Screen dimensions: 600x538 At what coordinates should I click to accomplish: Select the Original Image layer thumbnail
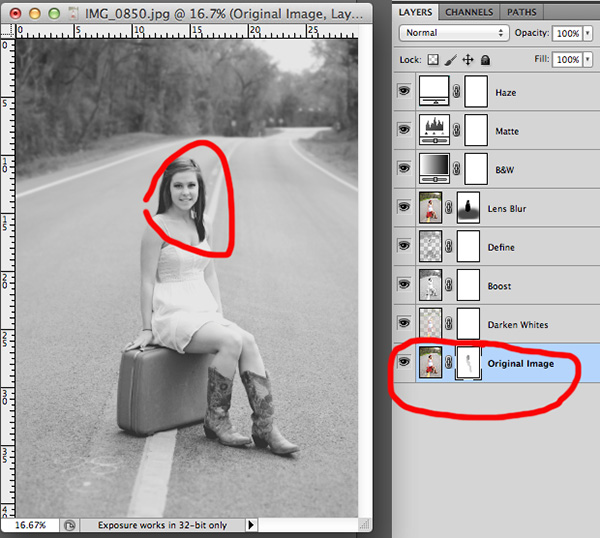click(x=430, y=362)
